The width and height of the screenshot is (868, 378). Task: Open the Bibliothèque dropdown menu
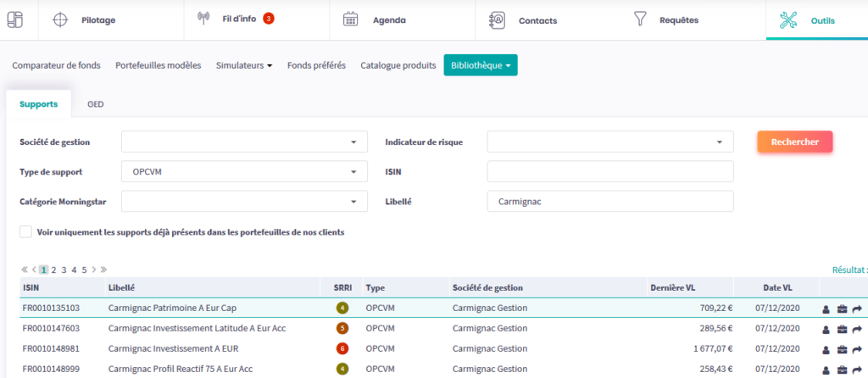tap(480, 65)
